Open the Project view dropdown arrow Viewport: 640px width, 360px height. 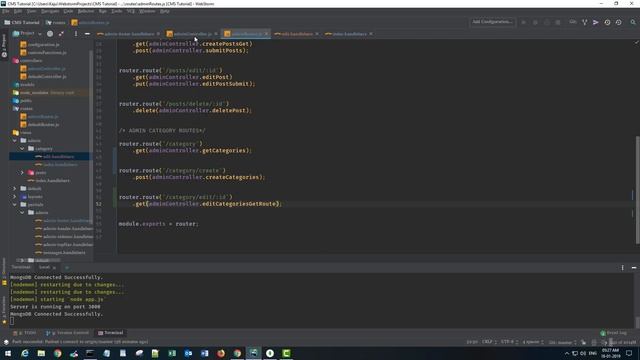coord(40,34)
